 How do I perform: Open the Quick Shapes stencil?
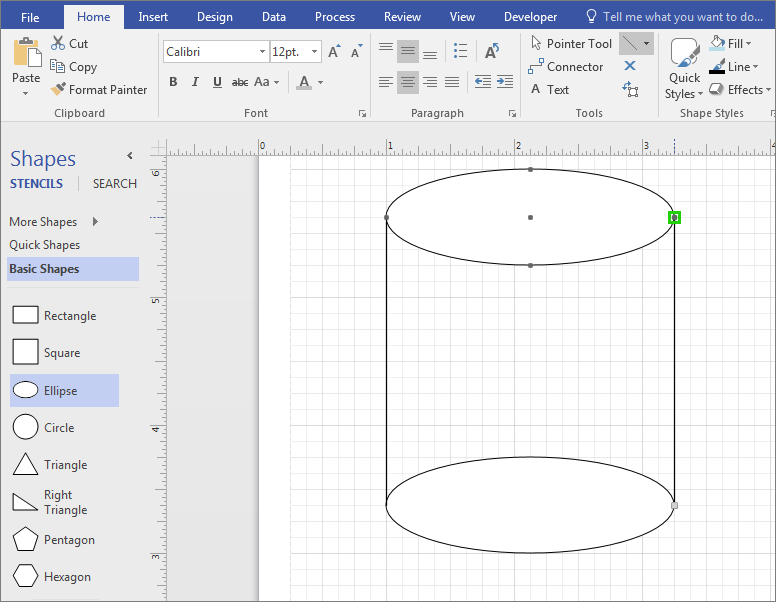click(x=45, y=245)
